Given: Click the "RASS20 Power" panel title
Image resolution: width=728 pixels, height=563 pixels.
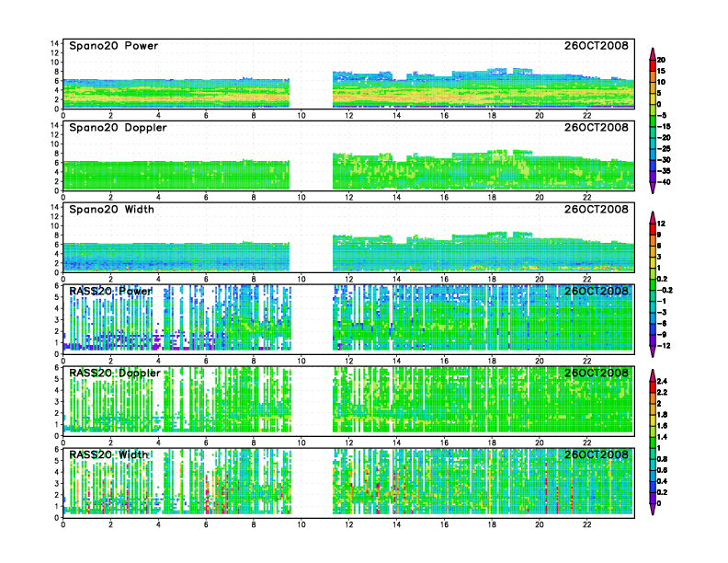Looking at the screenshot, I should pos(110,292).
